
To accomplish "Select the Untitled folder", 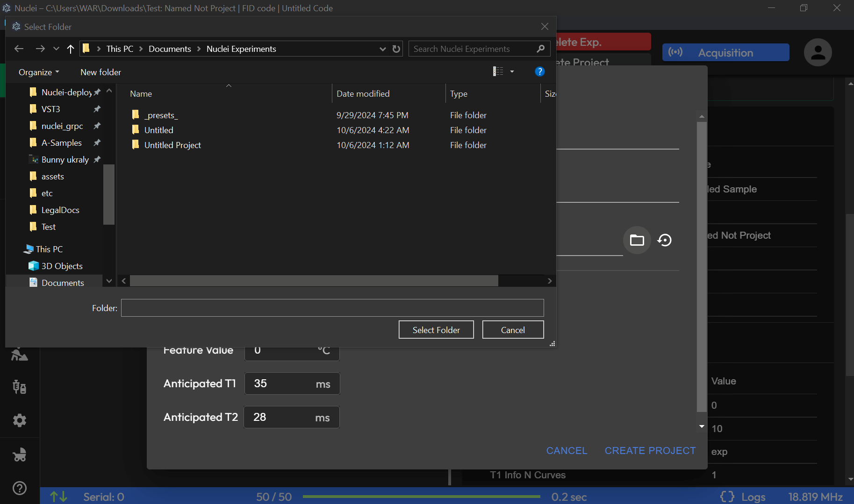I will coord(158,130).
